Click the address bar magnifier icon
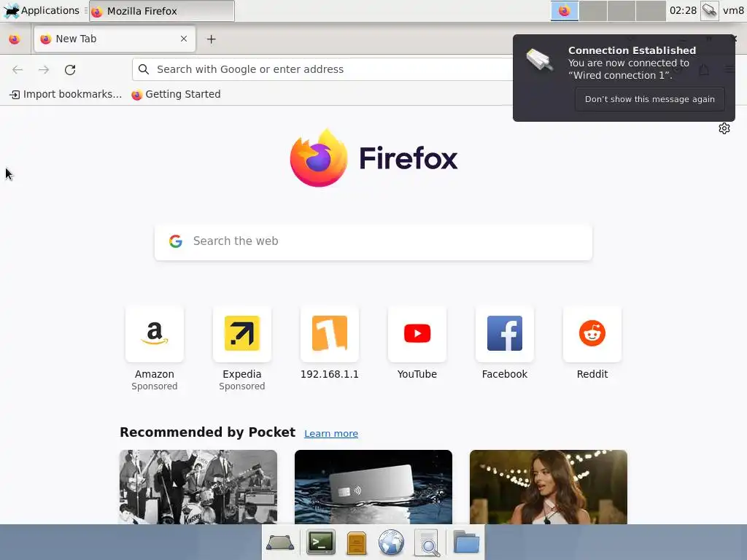Screen dimensions: 747x560 [x=144, y=69]
